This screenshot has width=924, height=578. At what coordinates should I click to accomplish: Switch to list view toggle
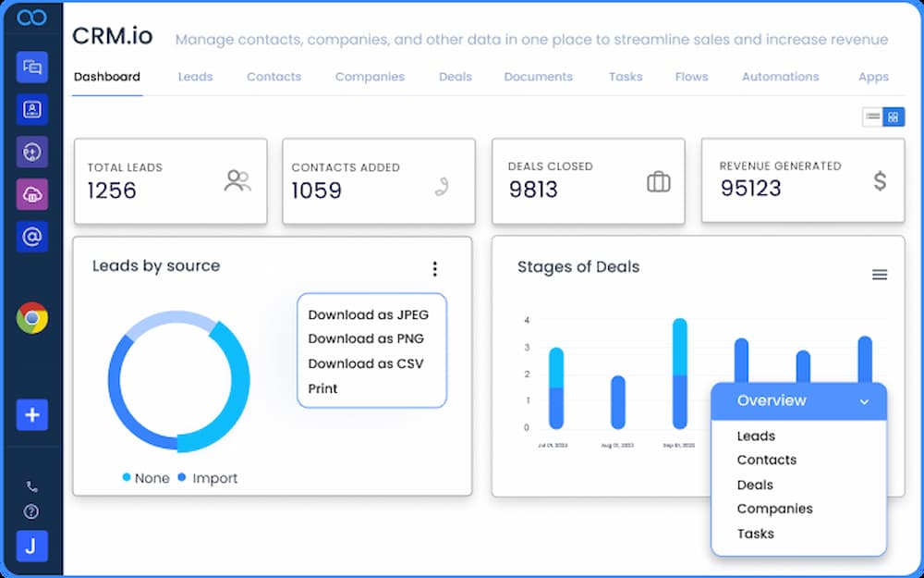click(x=873, y=117)
